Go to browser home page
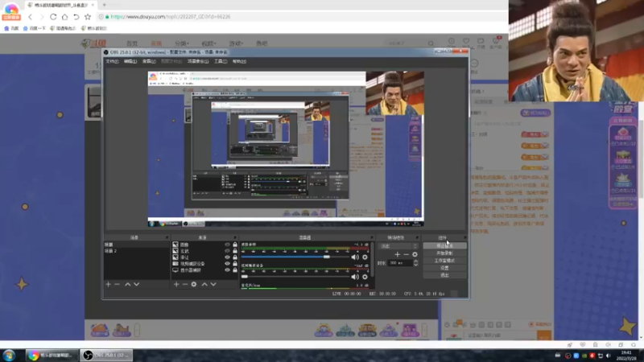This screenshot has height=362, width=644. click(x=65, y=17)
